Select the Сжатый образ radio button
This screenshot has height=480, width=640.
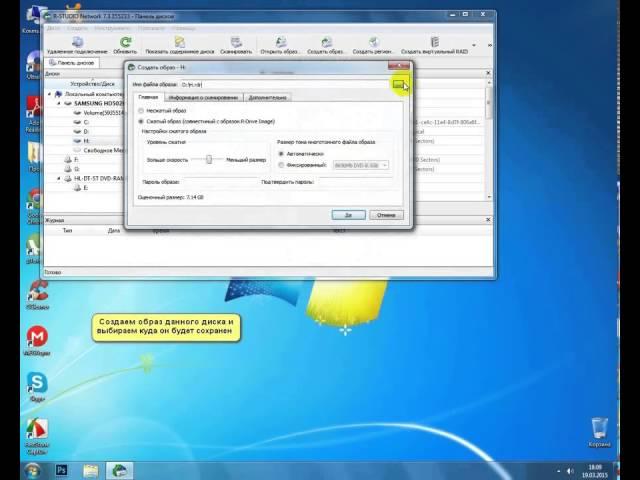point(141,121)
